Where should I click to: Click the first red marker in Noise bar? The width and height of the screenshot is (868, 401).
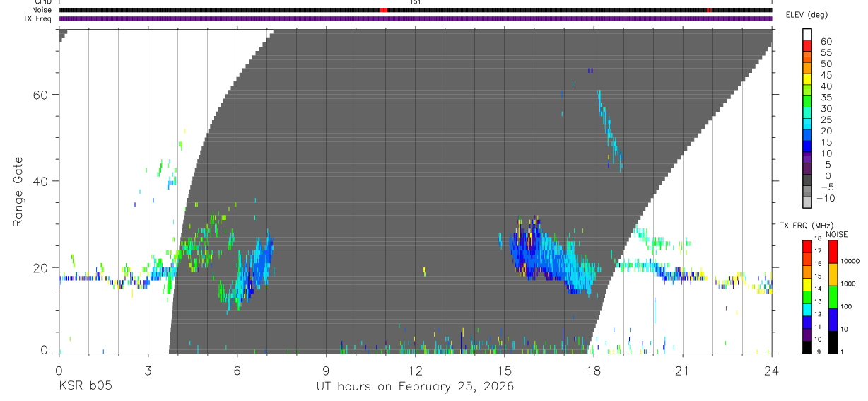(x=384, y=10)
